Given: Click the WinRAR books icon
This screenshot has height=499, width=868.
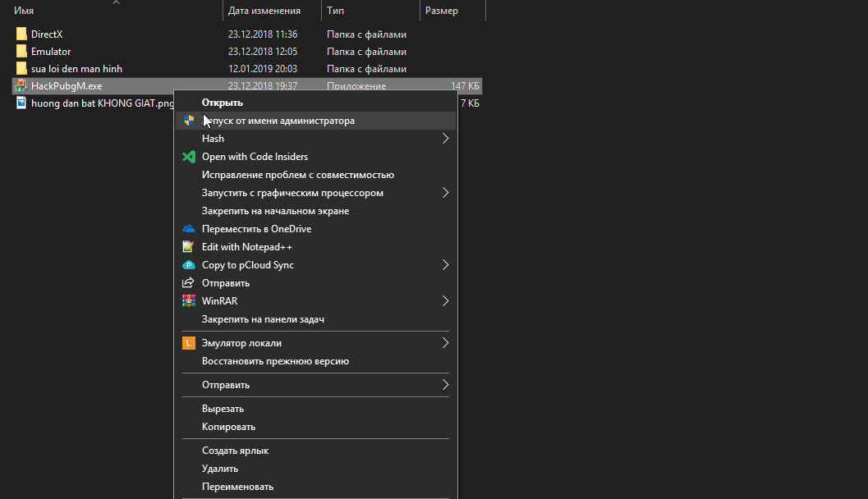Looking at the screenshot, I should 189,301.
